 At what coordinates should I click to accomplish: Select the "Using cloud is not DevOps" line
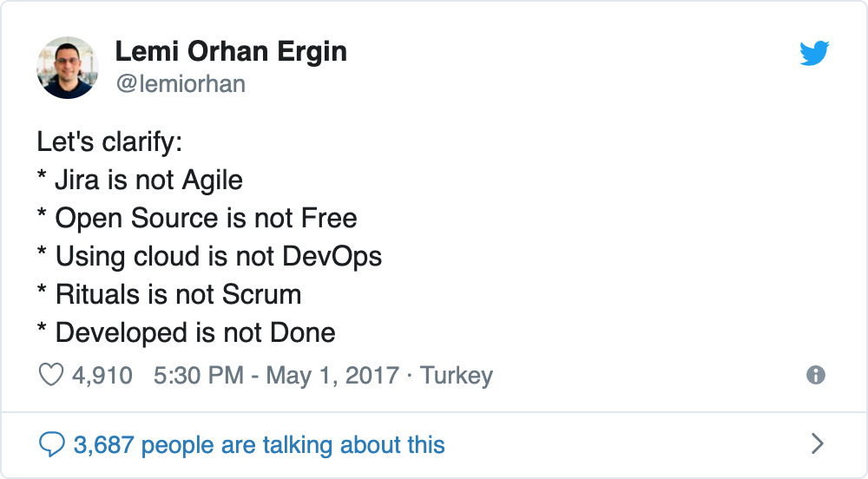click(x=219, y=257)
